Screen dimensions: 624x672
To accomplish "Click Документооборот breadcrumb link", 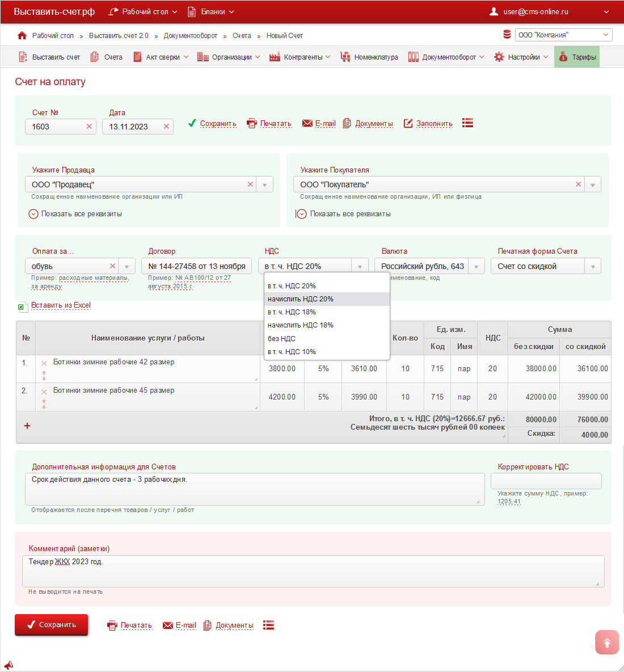I will point(190,36).
